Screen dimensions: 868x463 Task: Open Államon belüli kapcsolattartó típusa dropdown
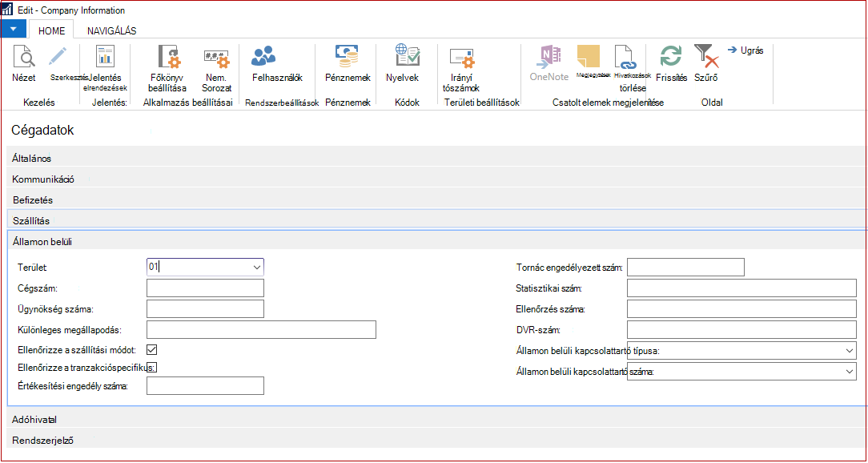[850, 351]
